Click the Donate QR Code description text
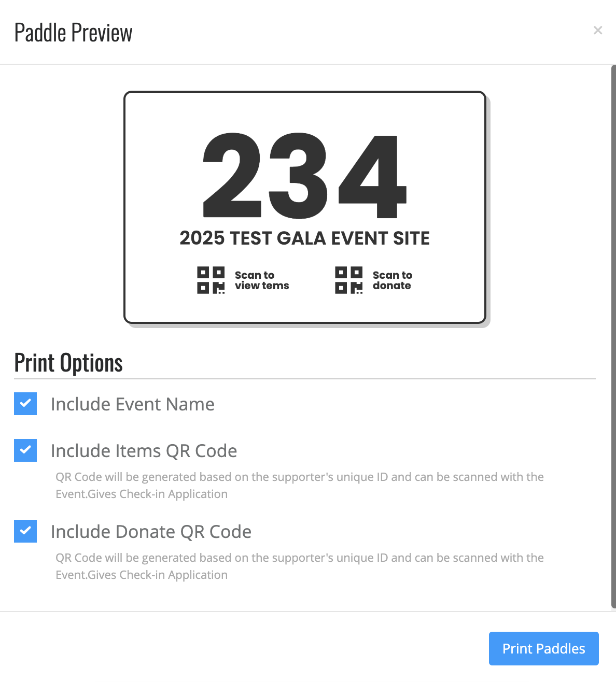 point(300,566)
